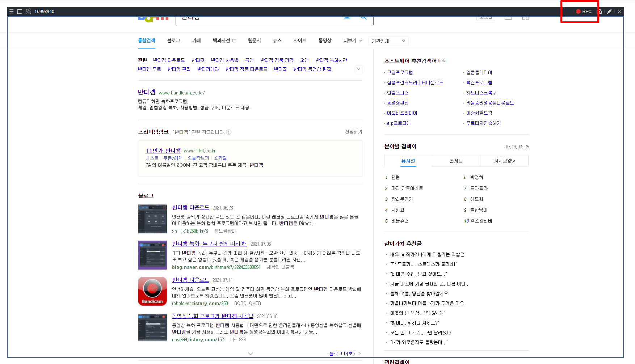
Task: Click the robolover.tistory.com/250 URL
Action: pos(200,304)
